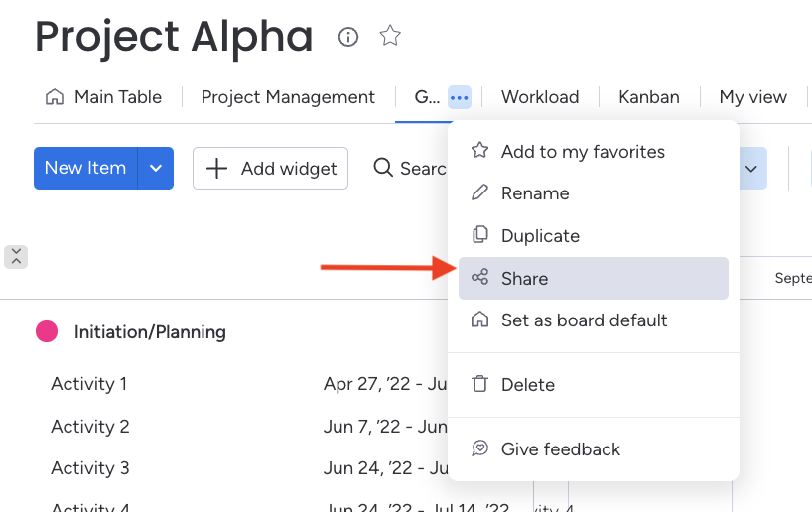Click the three-dots tab options icon
Image resolution: width=812 pixels, height=512 pixels.
pos(459,97)
